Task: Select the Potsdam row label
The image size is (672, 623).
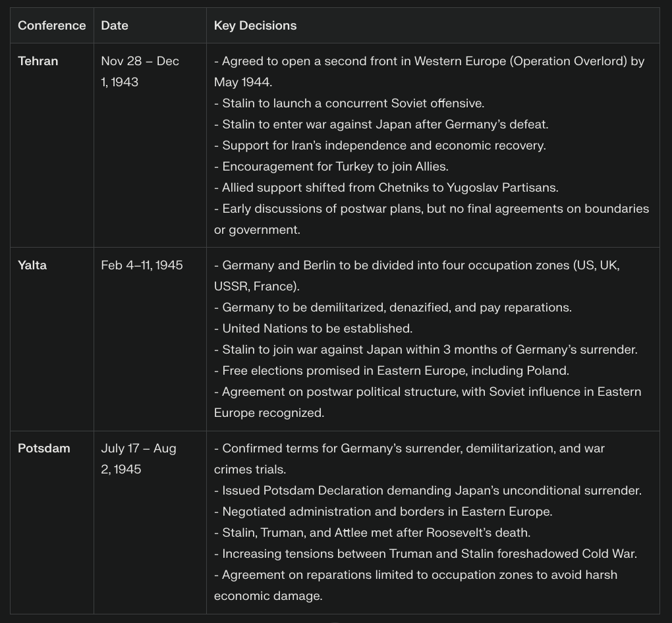Action: coord(43,448)
